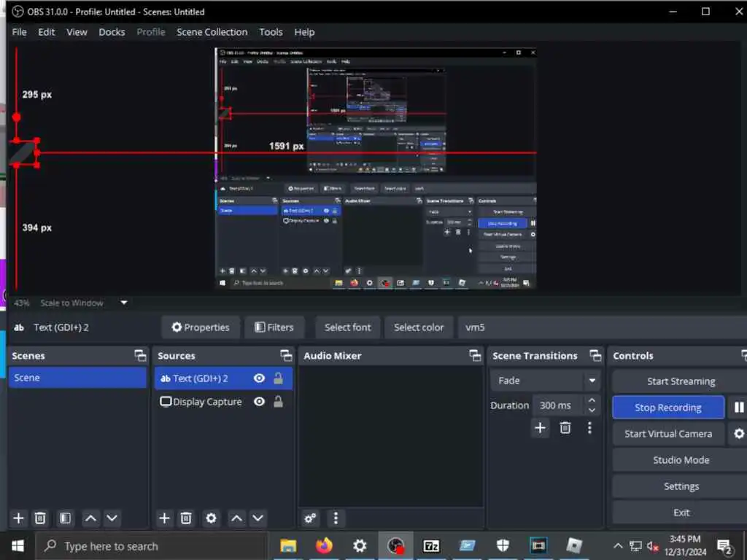Open Audio Mixer advanced audio properties gears
747x560 pixels.
[x=310, y=518]
